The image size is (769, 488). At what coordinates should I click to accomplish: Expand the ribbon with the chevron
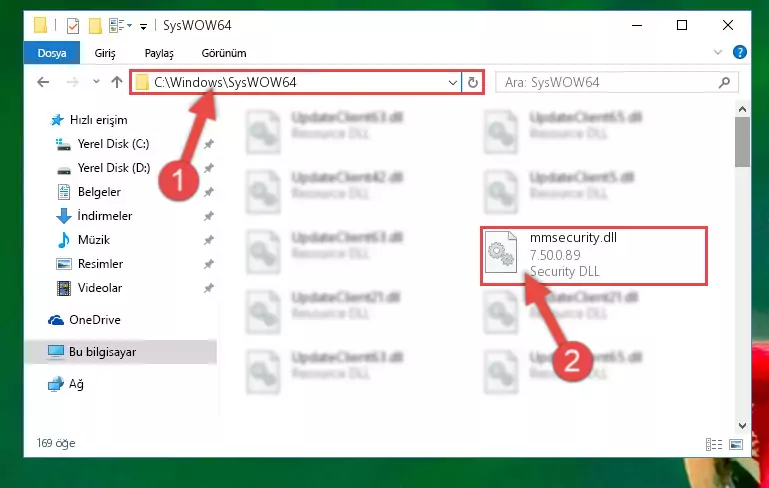pyautogui.click(x=718, y=52)
